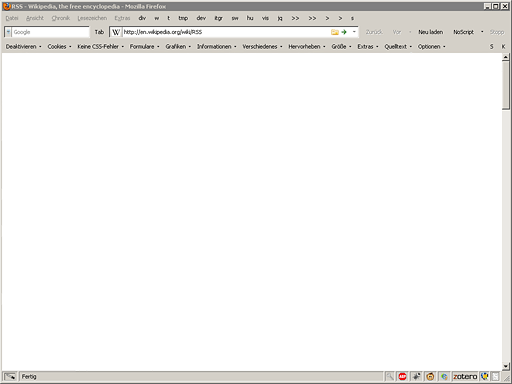Click the blue-orange globe sync icon in status bar
512x384 pixels.
(444, 377)
